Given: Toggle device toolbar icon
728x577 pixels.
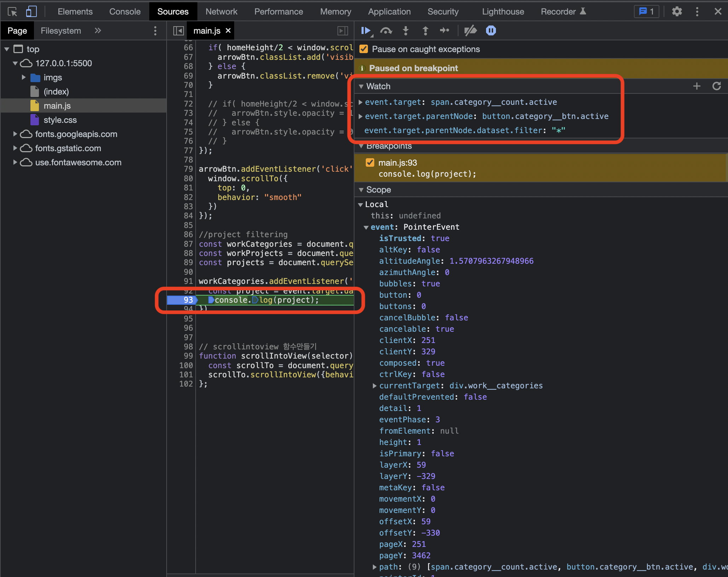Looking at the screenshot, I should (x=31, y=11).
